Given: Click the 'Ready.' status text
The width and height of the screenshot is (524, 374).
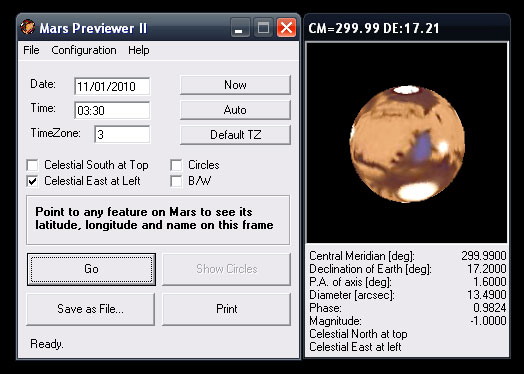Looking at the screenshot, I should (47, 344).
